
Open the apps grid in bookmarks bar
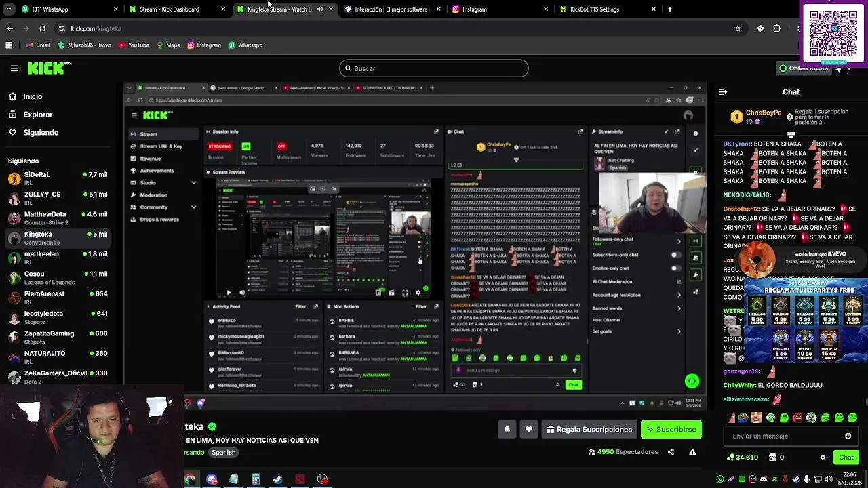click(9, 45)
